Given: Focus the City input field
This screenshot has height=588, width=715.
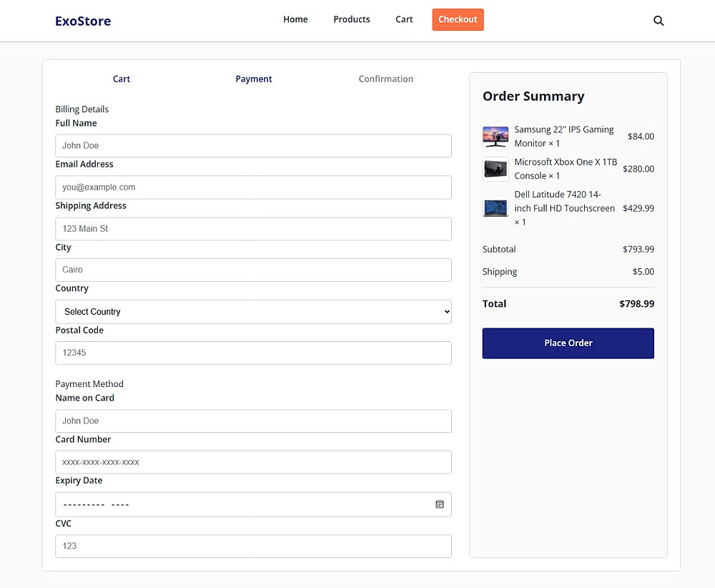Looking at the screenshot, I should pos(253,270).
